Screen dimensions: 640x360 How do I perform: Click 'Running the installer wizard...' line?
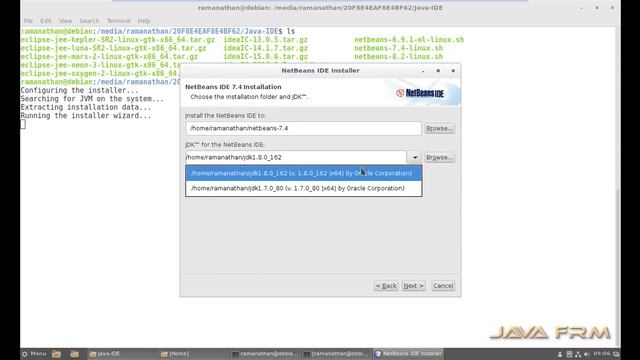86,116
